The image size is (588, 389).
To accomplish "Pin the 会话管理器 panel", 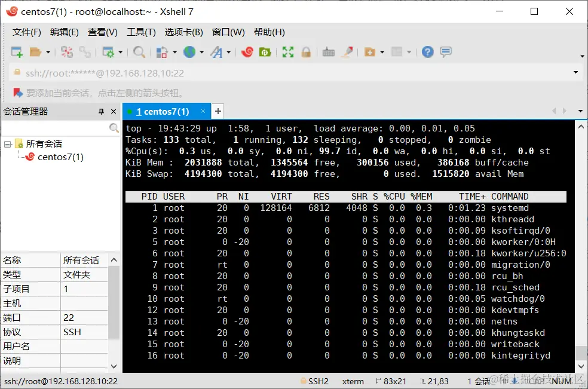I will [x=101, y=111].
